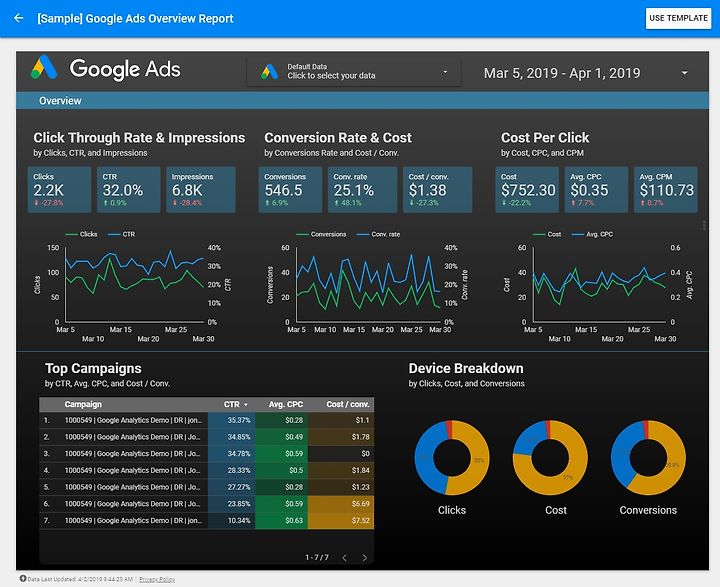Click the 35.37% CTR cell

tap(232, 420)
